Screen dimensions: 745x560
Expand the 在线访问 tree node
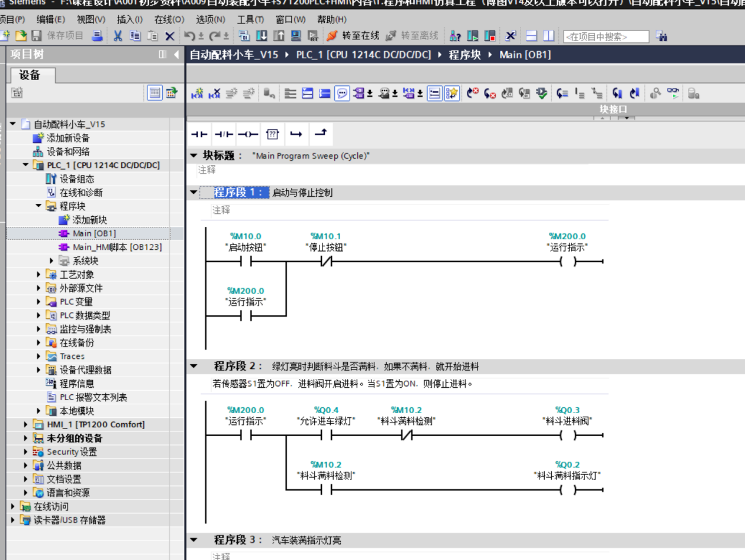click(x=12, y=506)
